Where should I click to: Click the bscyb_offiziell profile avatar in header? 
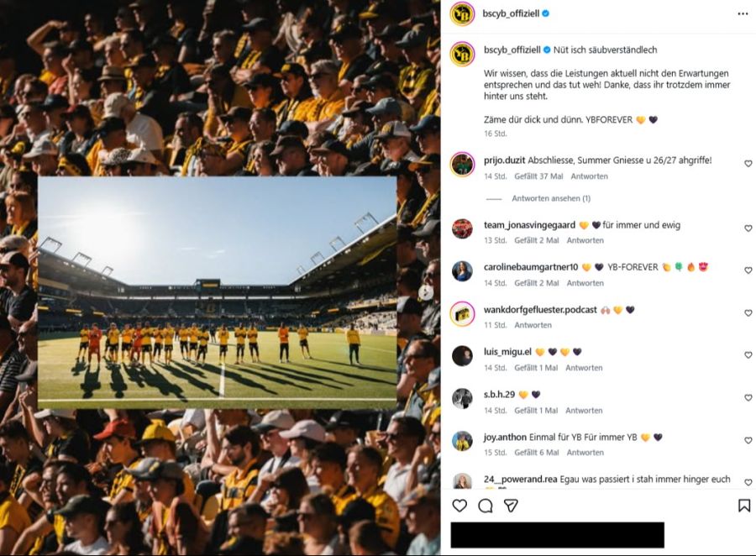[x=462, y=14]
